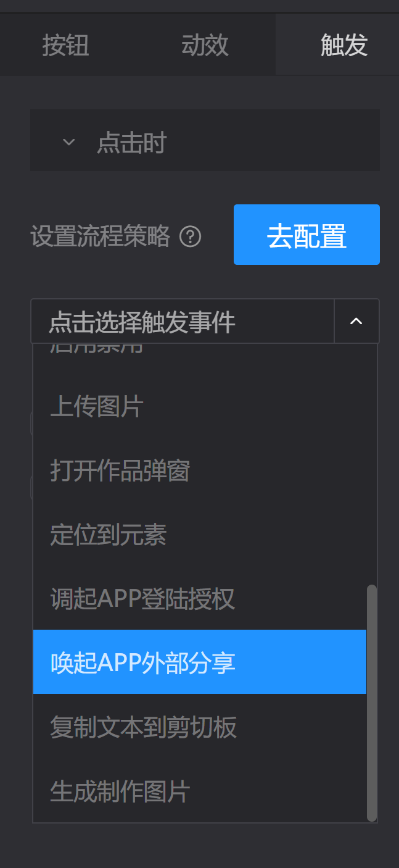Click scrollbar track above the thumb
The image size is (399, 868).
point(371,464)
